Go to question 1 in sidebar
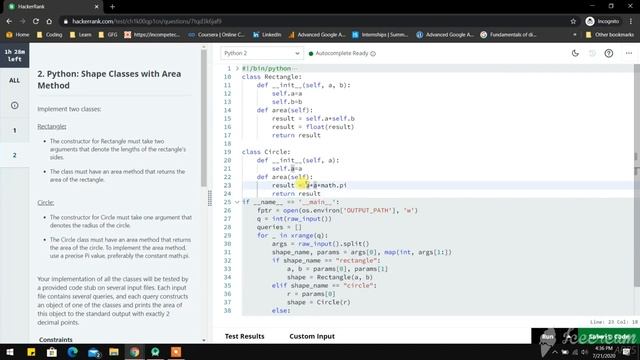Viewport: 640px width, 360px height. coord(14,130)
